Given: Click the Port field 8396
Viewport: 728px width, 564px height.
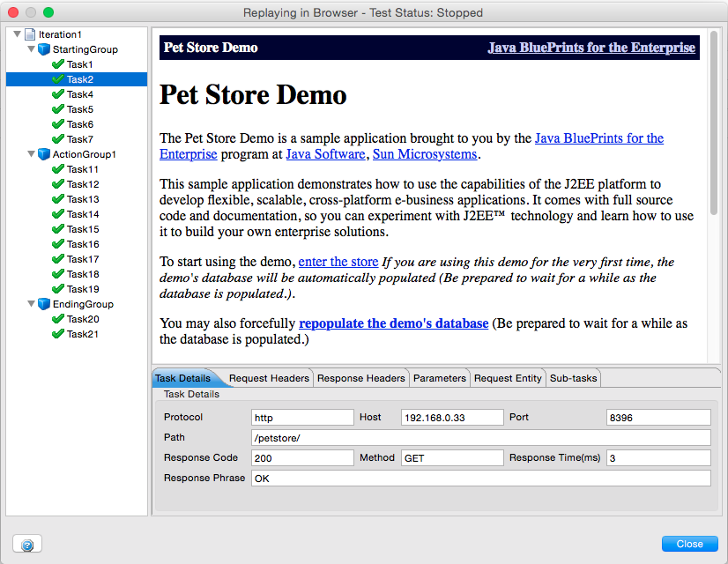Looking at the screenshot, I should pos(658,418).
